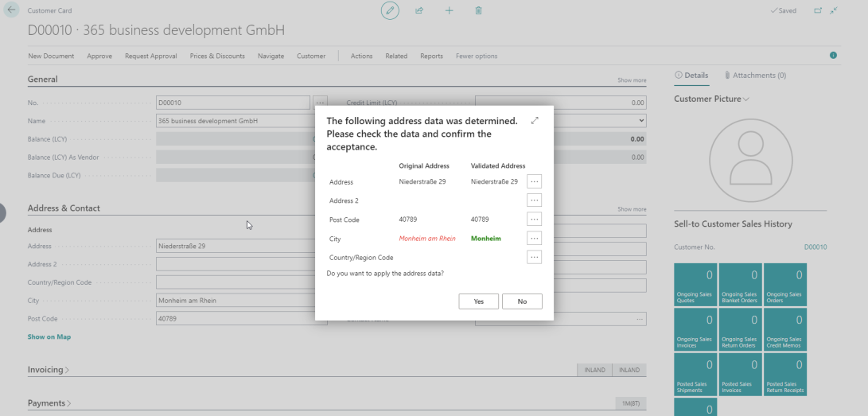
Task: Open ellipsis button for Address row
Action: 534,181
